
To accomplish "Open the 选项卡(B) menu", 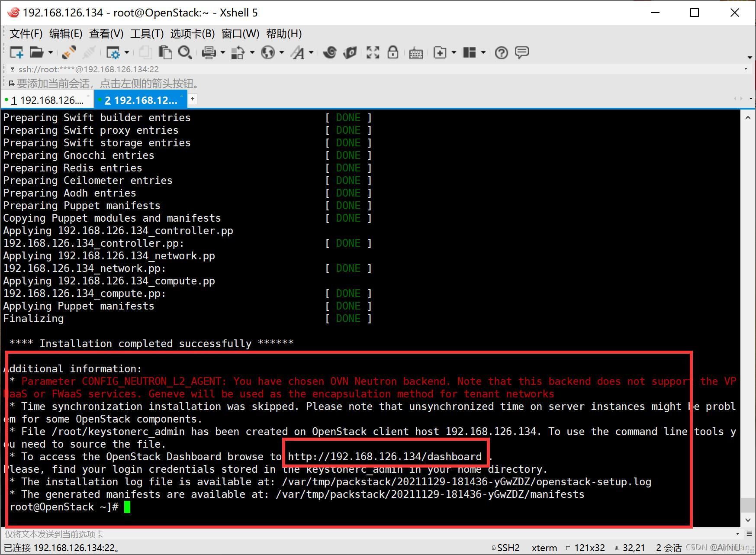I will tap(193, 34).
